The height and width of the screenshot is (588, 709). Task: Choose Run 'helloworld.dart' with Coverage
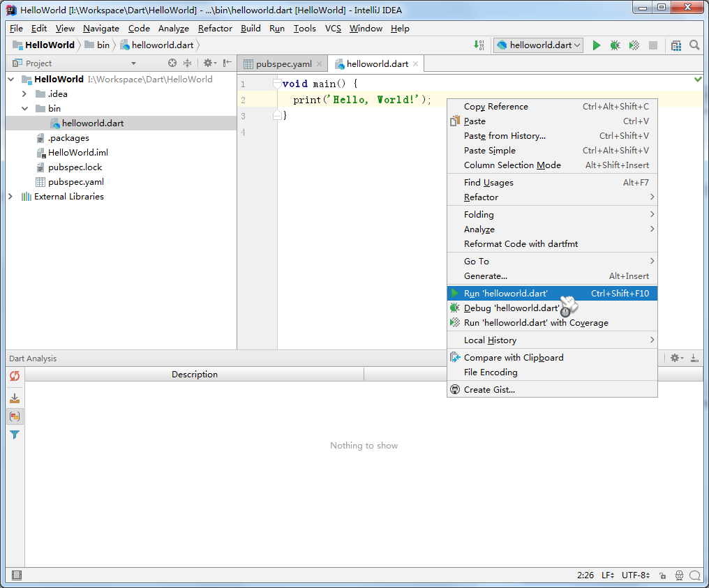click(x=552, y=323)
